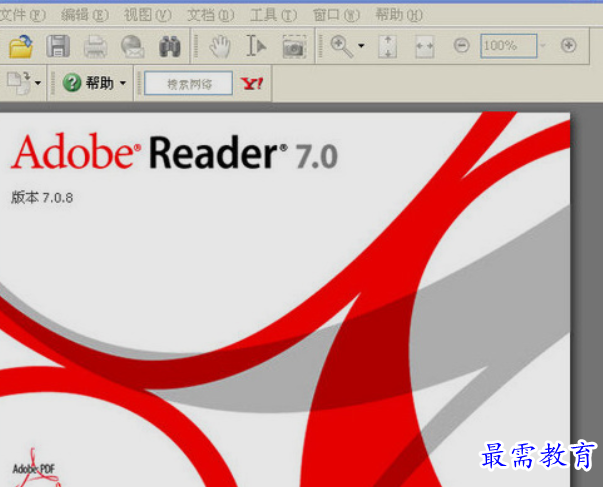Click the zoom out minus button

pyautogui.click(x=461, y=46)
